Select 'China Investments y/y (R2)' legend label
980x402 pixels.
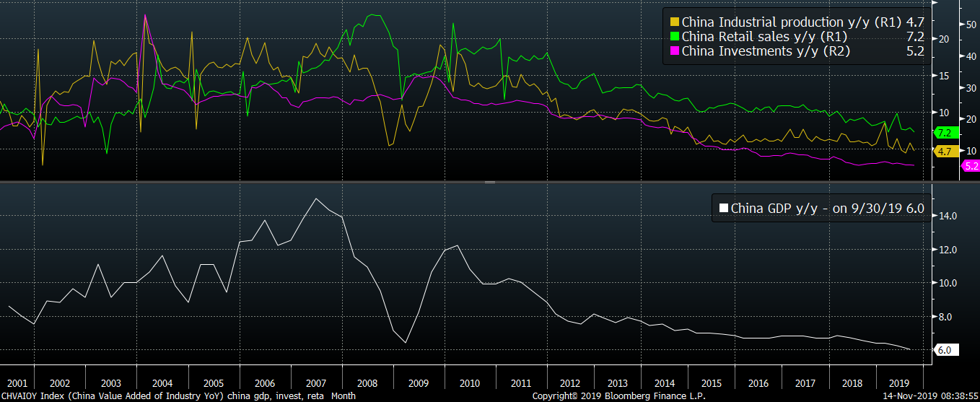(766, 51)
